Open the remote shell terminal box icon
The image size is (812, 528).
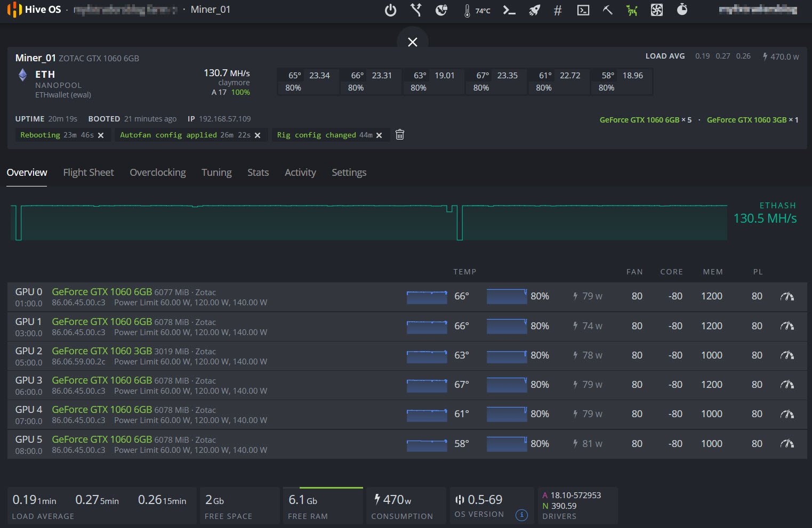point(583,10)
